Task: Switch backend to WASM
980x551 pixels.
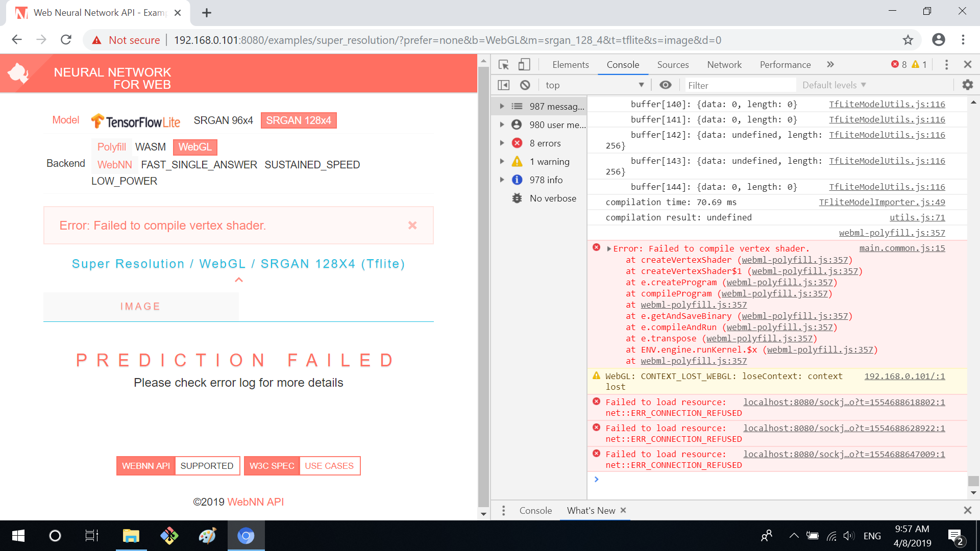Action: [150, 147]
